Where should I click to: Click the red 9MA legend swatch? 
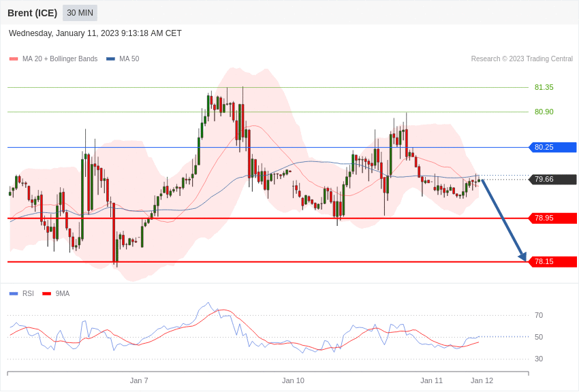pyautogui.click(x=47, y=293)
